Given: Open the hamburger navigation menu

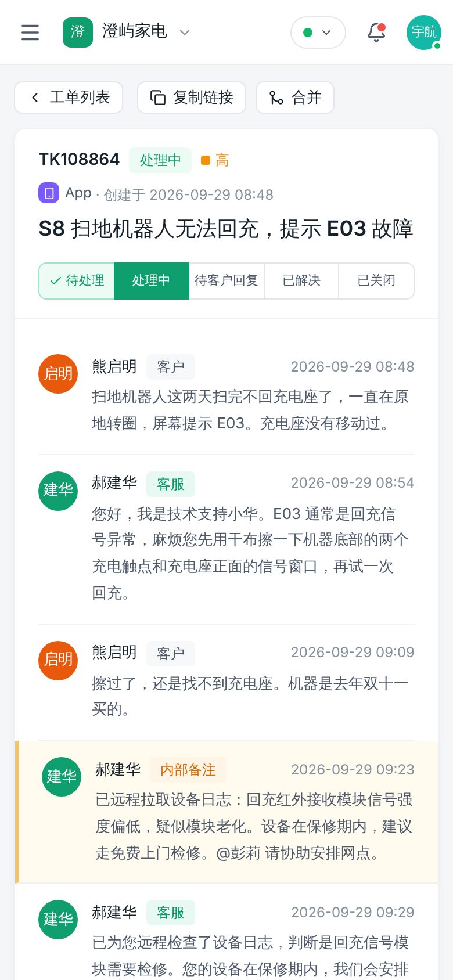Looking at the screenshot, I should coord(30,32).
